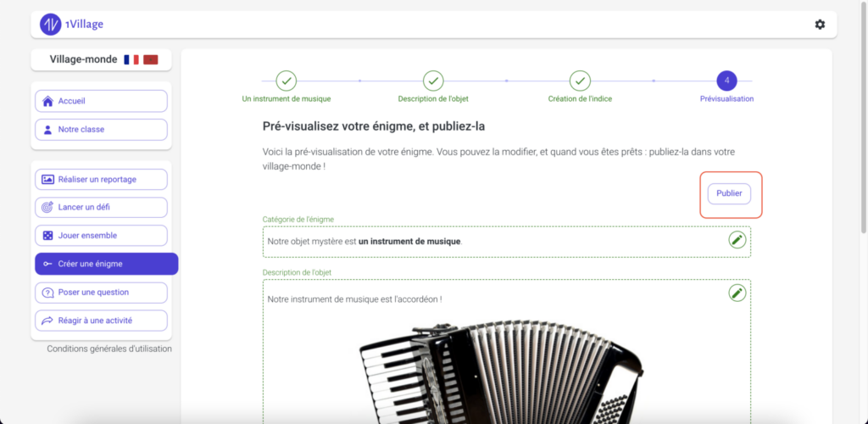
Task: Click the Village-monde header label
Action: (x=84, y=59)
